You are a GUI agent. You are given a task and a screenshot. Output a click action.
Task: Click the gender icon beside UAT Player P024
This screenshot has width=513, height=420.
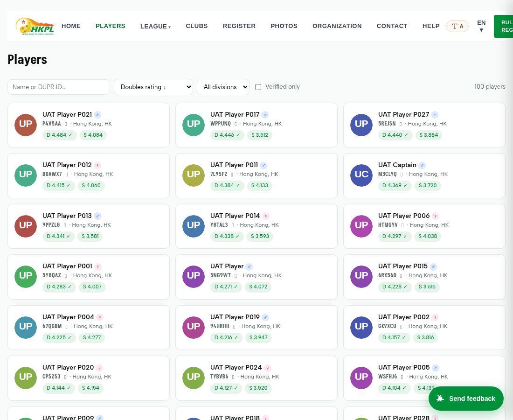pyautogui.click(x=268, y=368)
